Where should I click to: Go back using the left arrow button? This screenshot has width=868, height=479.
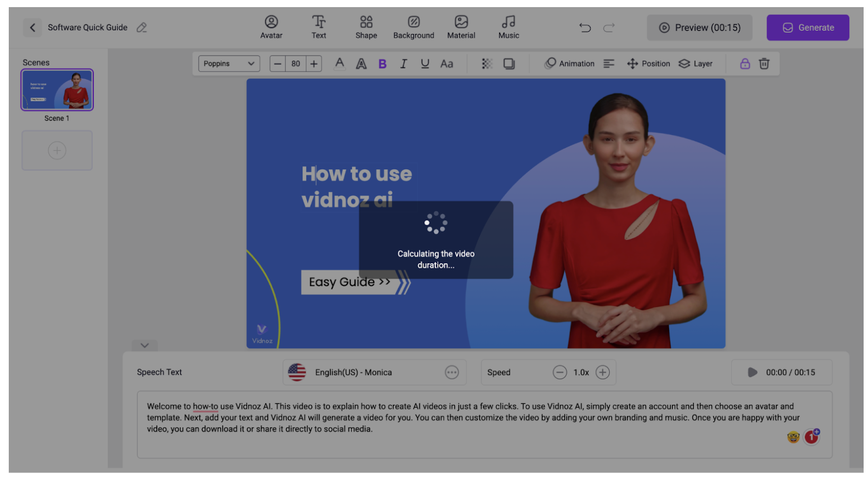(32, 27)
